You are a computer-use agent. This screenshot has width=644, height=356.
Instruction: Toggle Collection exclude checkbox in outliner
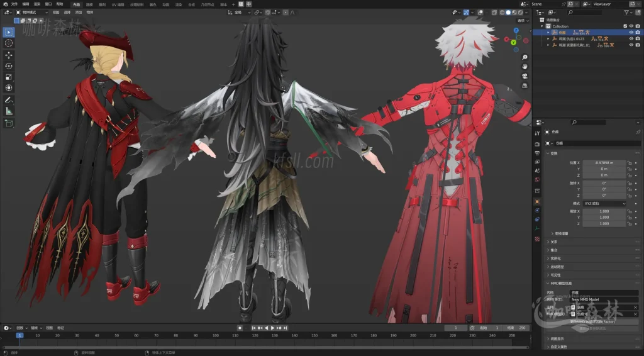tap(625, 26)
